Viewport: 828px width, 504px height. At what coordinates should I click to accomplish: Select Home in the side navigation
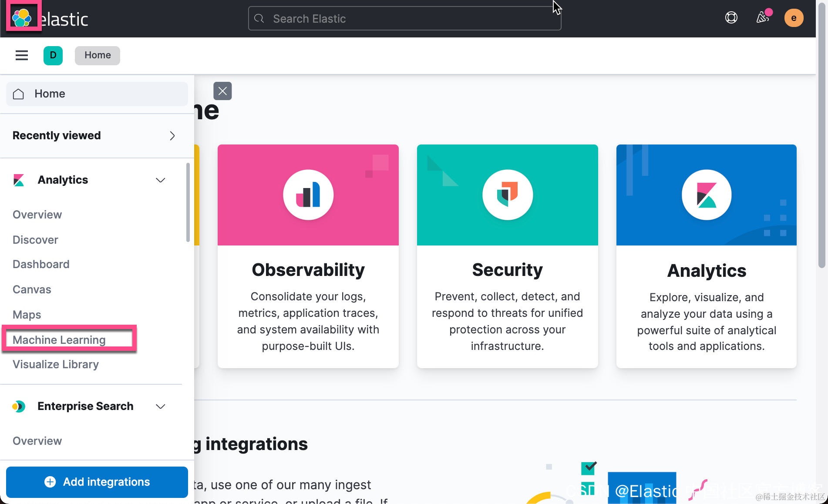tap(97, 94)
